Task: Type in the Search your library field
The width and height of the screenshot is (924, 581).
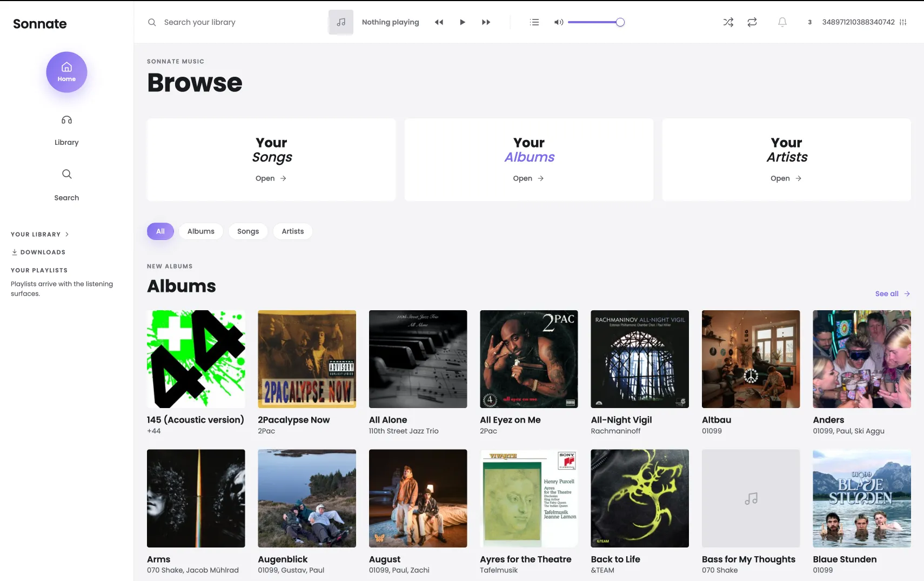Action: (199, 22)
